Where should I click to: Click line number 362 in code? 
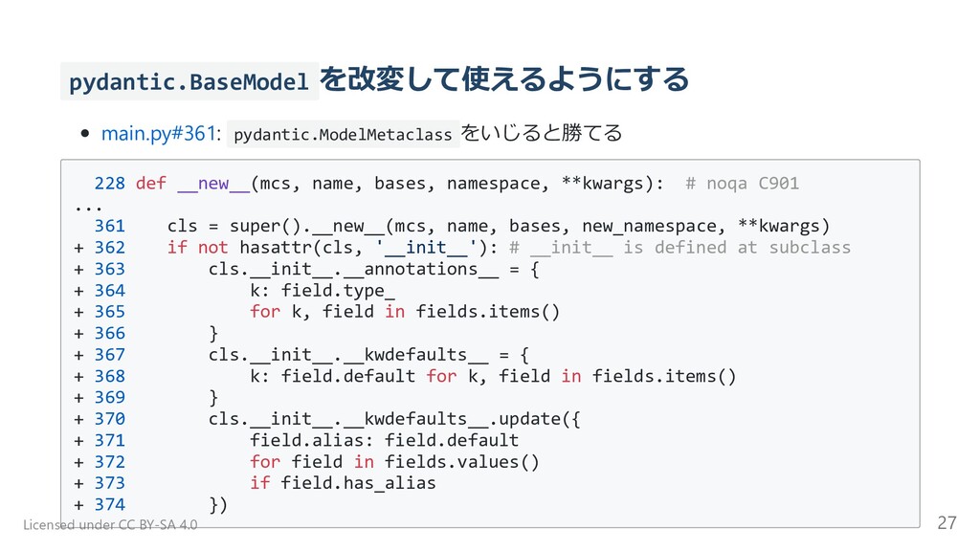pos(109,248)
